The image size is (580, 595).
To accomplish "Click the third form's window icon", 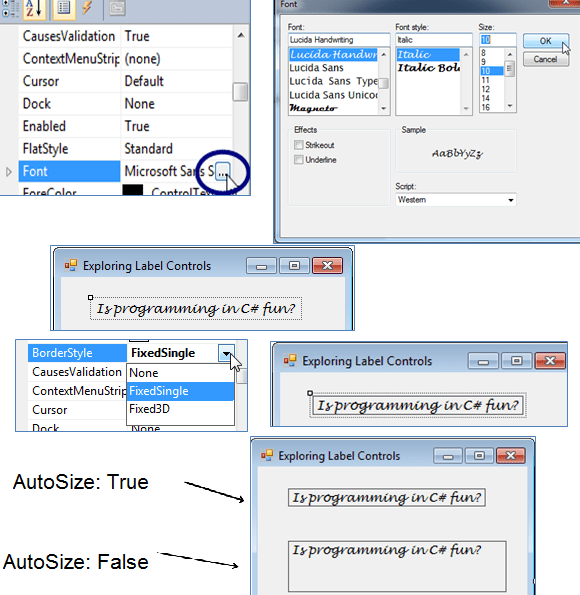I will click(x=267, y=455).
